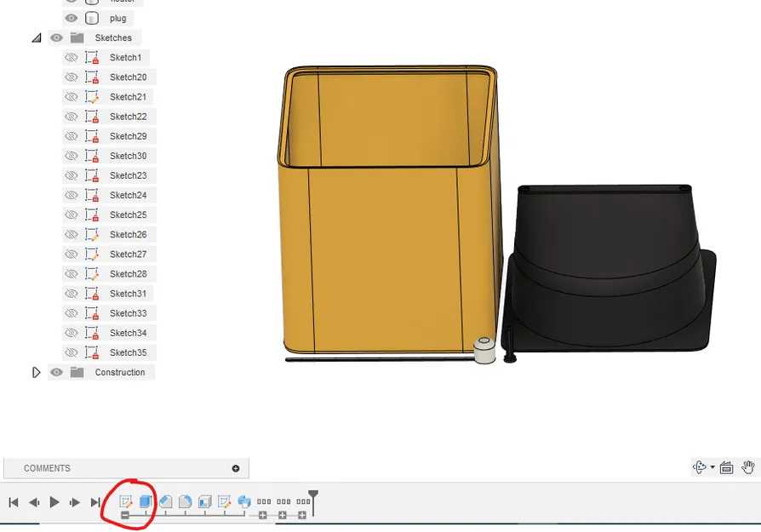This screenshot has width=761, height=532.
Task: Expand the third collapsed timeline group
Action: [302, 516]
